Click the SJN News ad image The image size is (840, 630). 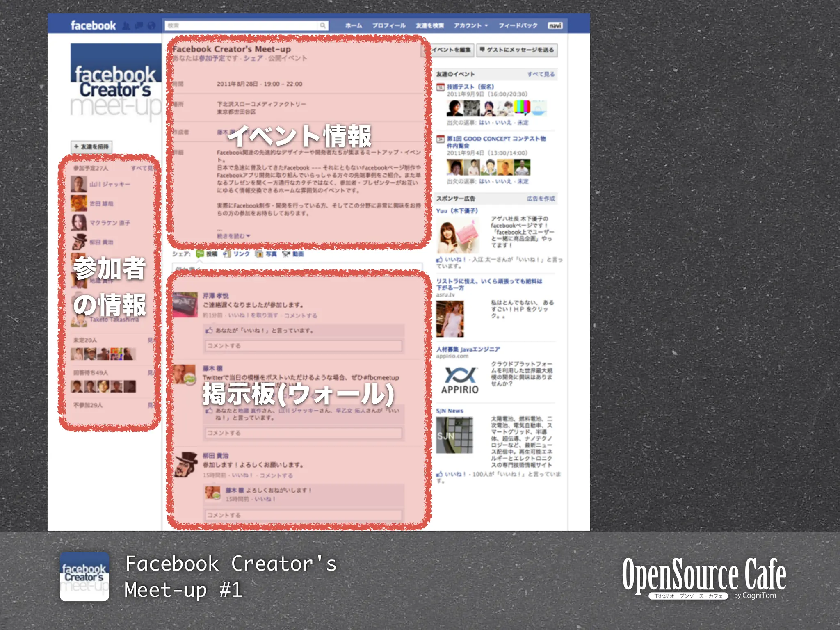pyautogui.click(x=454, y=435)
